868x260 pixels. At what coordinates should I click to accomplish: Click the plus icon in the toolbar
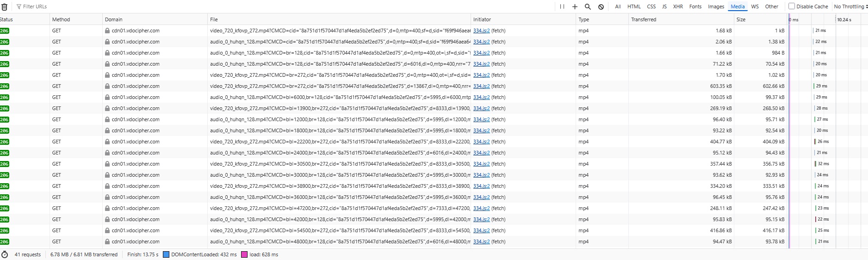click(575, 6)
